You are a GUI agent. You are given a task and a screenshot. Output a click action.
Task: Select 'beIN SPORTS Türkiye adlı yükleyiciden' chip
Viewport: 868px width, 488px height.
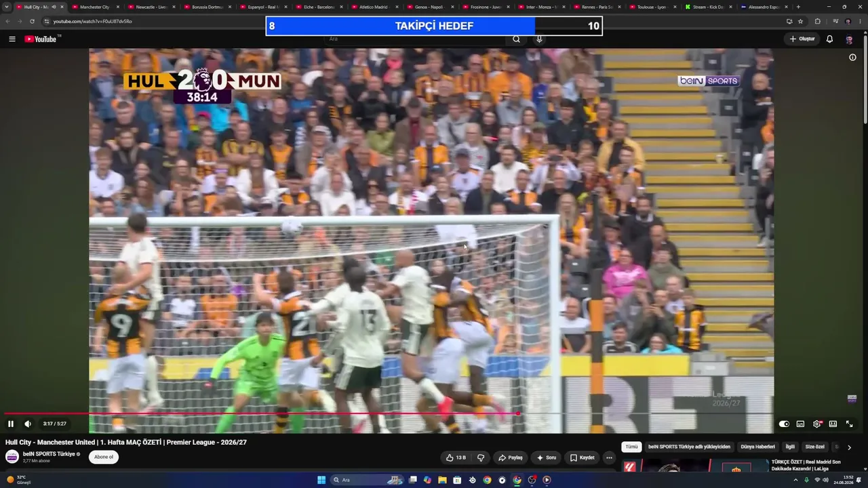689,447
